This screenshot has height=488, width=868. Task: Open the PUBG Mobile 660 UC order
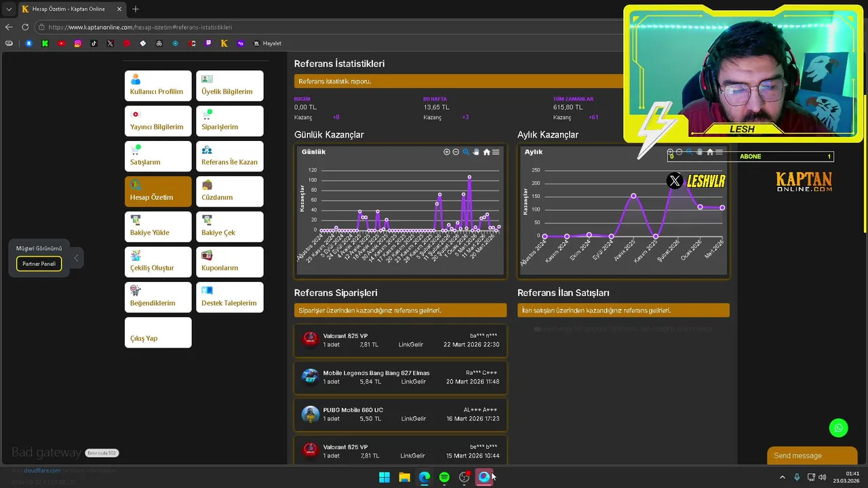coord(400,415)
